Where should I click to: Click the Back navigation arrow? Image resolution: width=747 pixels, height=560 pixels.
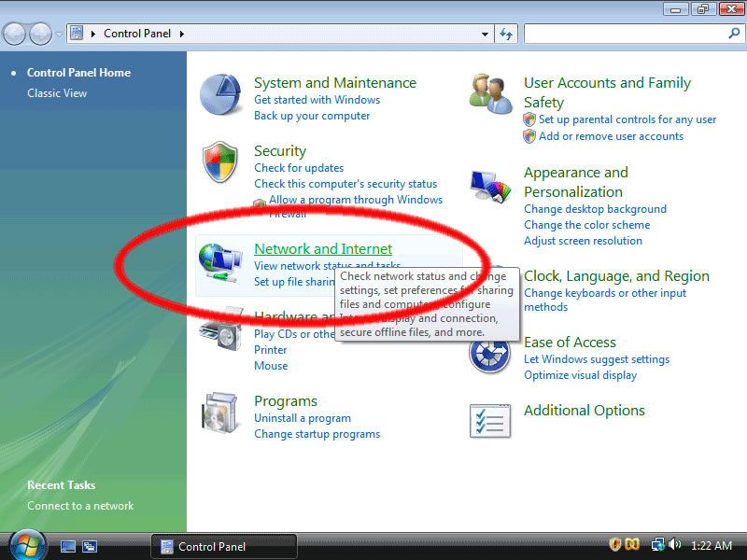tap(14, 34)
